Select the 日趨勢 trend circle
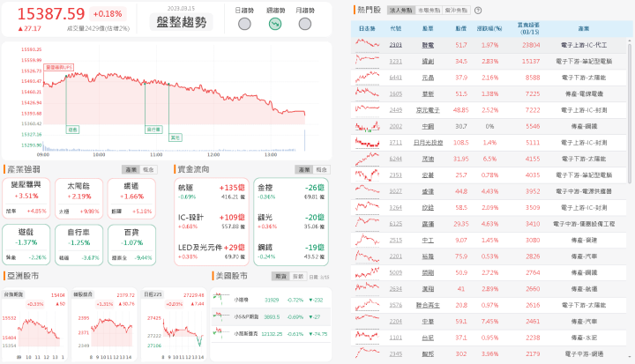635x364 pixels. (x=244, y=25)
